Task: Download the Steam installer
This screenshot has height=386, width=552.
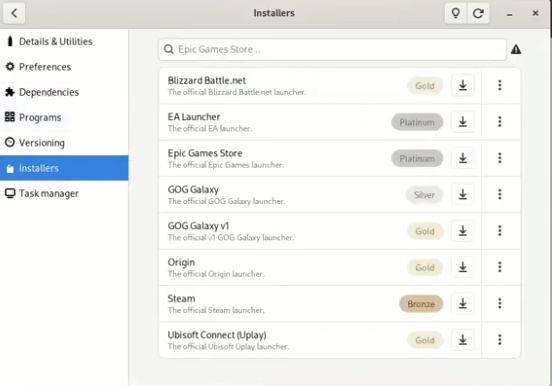Action: (463, 304)
